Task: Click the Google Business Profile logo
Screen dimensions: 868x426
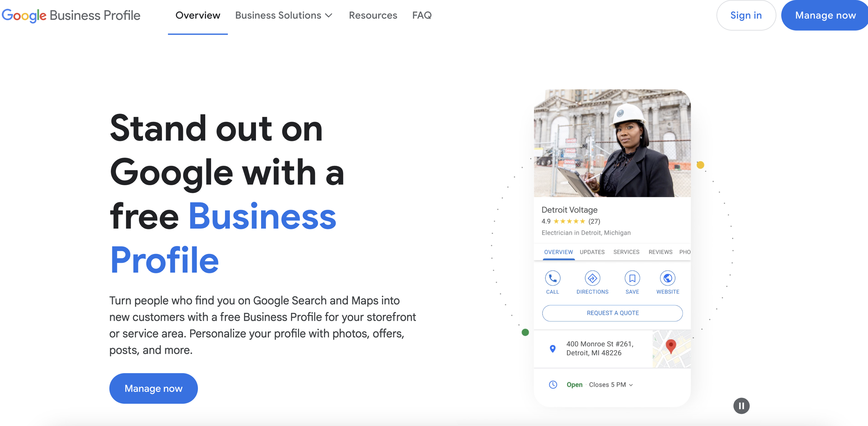Action: point(71,15)
